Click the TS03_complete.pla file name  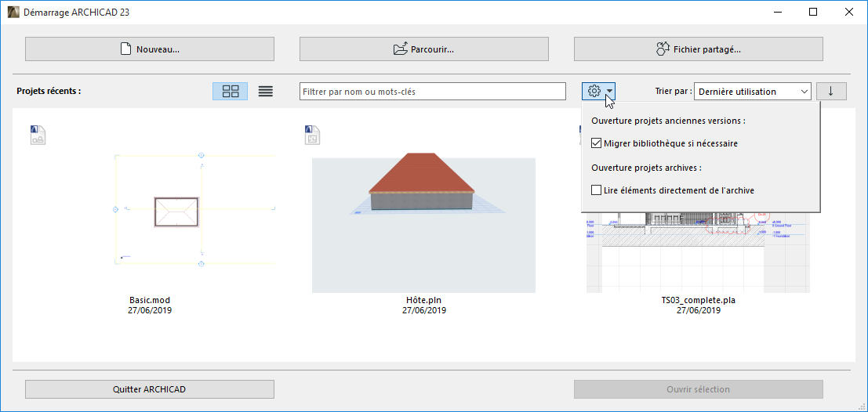699,300
